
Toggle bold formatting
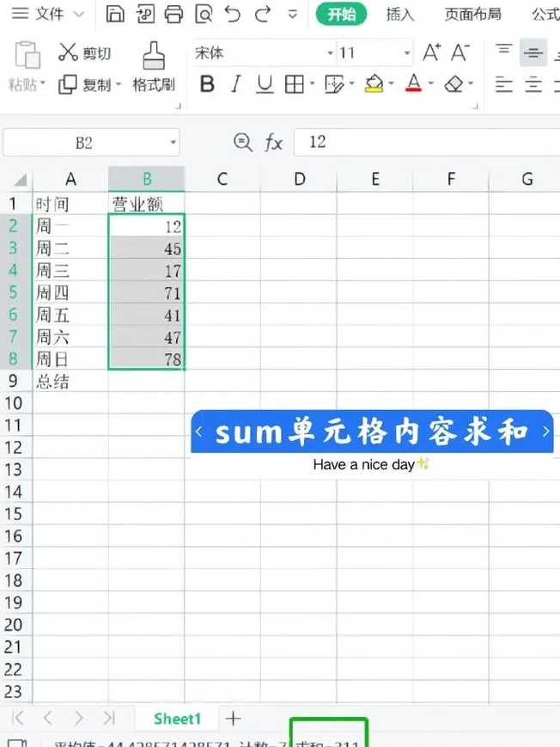207,84
